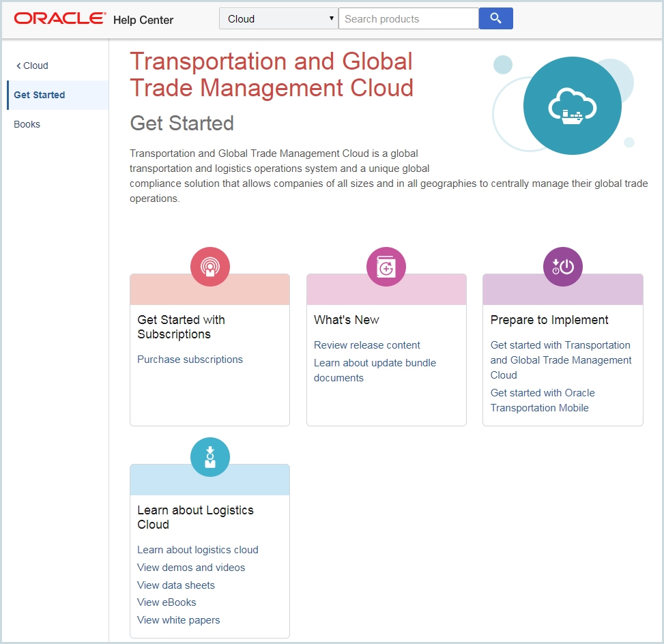Go back to Cloud in the sidebar
This screenshot has width=664, height=644.
pyautogui.click(x=32, y=65)
